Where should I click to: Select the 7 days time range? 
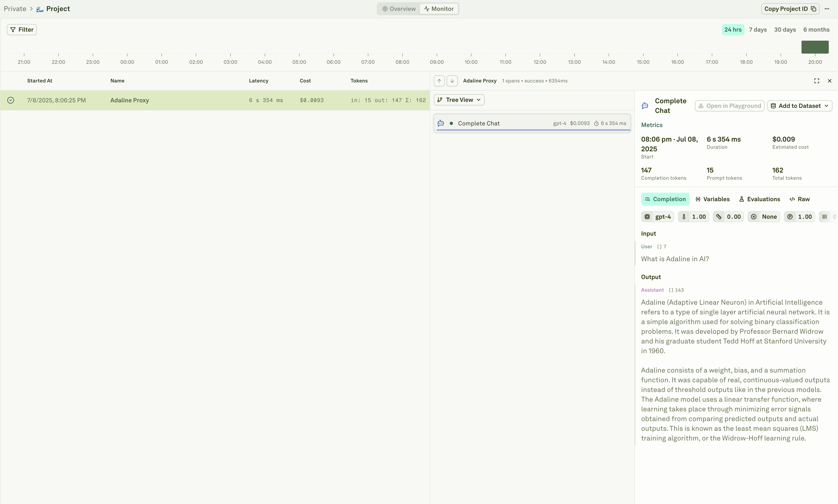pyautogui.click(x=758, y=30)
